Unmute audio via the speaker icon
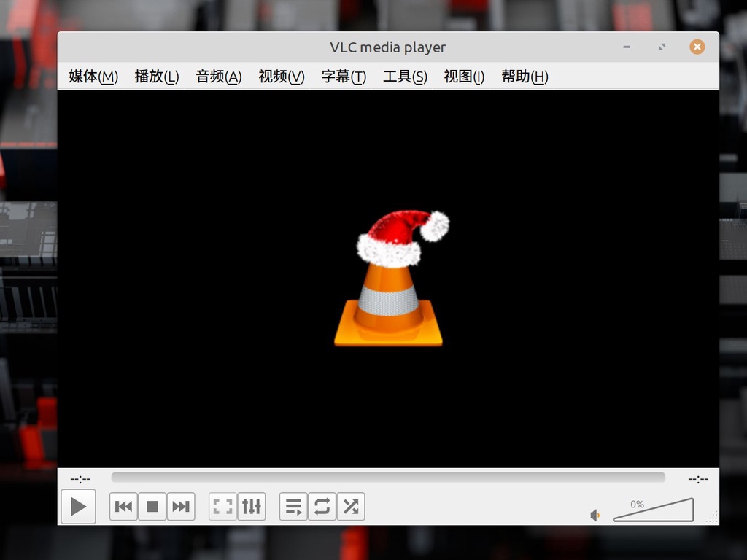This screenshot has width=747, height=560. click(x=595, y=516)
